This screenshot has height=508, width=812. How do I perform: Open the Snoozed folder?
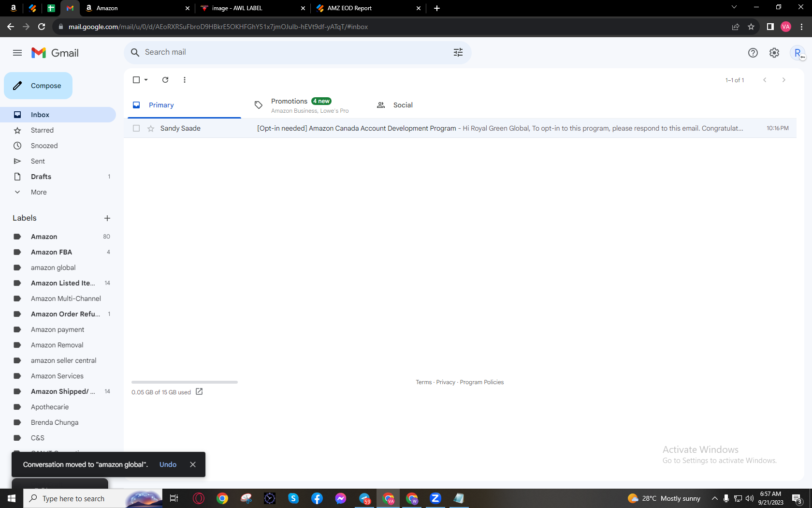[58, 146]
